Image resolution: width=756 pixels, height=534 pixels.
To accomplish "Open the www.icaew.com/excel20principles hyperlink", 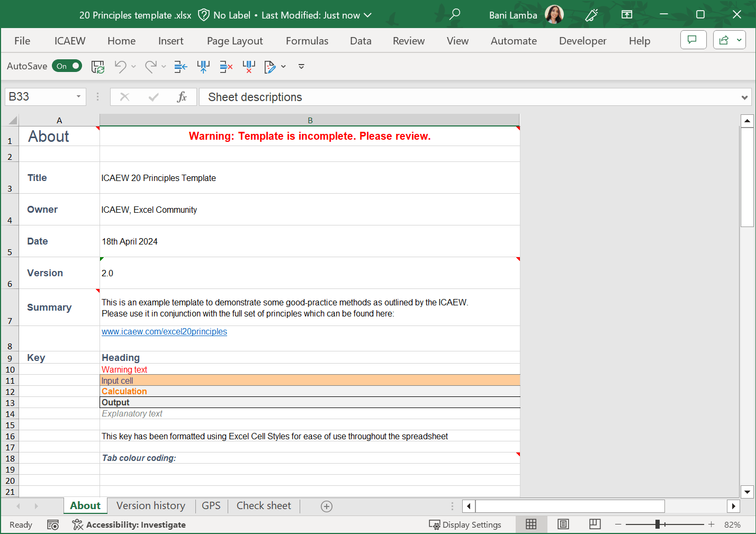I will click(164, 332).
